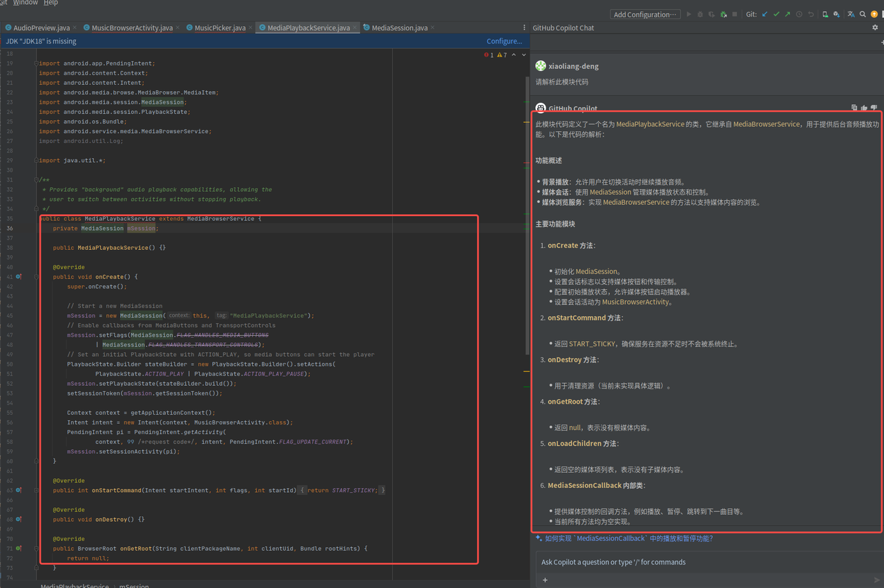The height and width of the screenshot is (588, 884).
Task: Click the Attach Debugger to process icon
Action: 724,14
